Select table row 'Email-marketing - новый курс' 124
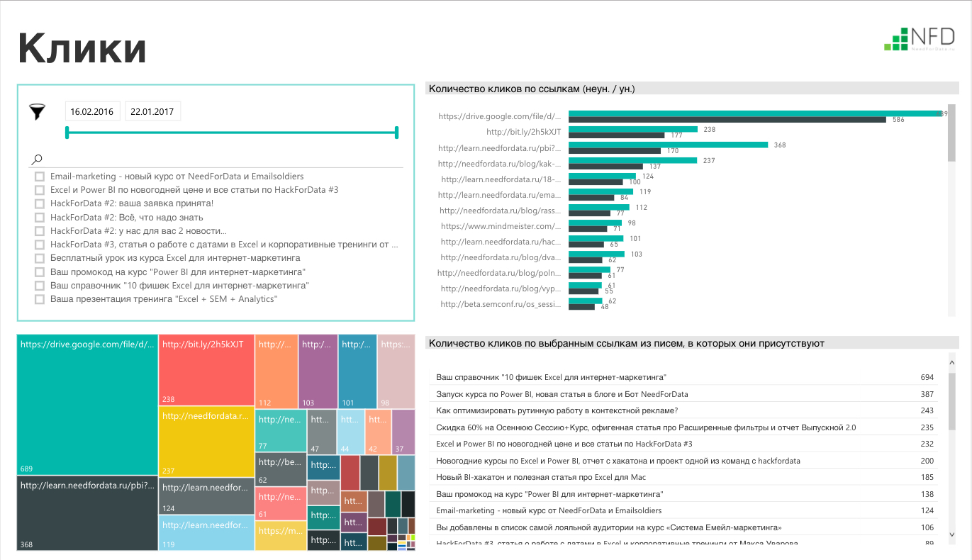 (x=683, y=510)
